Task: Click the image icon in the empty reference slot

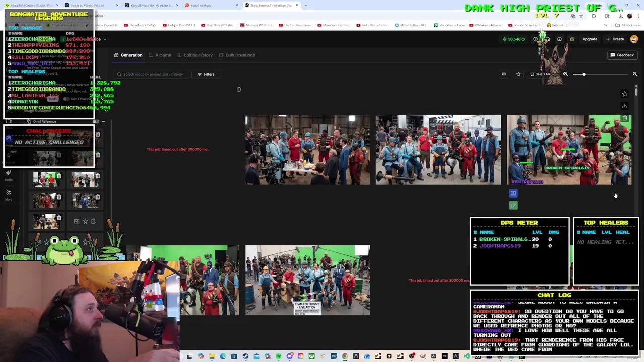Action: point(76,221)
